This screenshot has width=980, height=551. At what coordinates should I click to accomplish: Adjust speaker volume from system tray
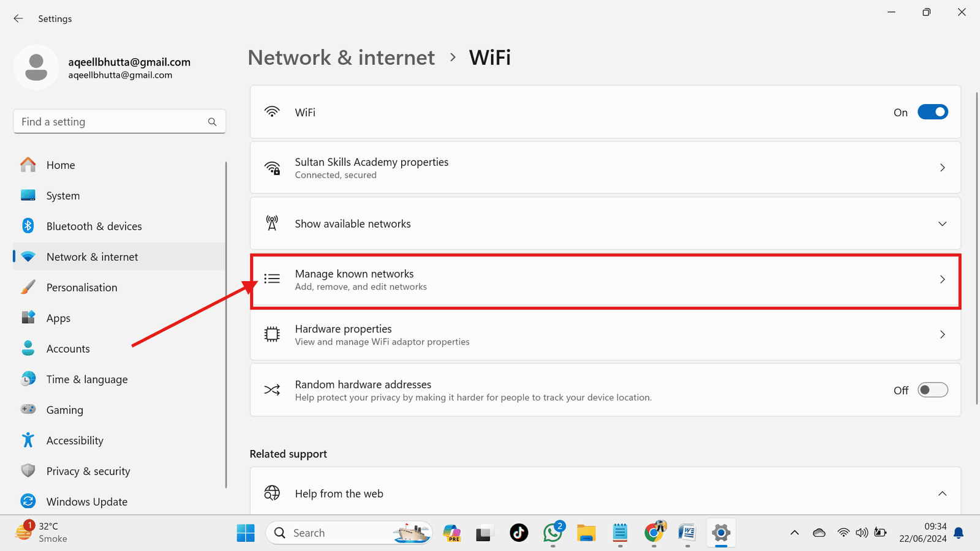point(862,533)
